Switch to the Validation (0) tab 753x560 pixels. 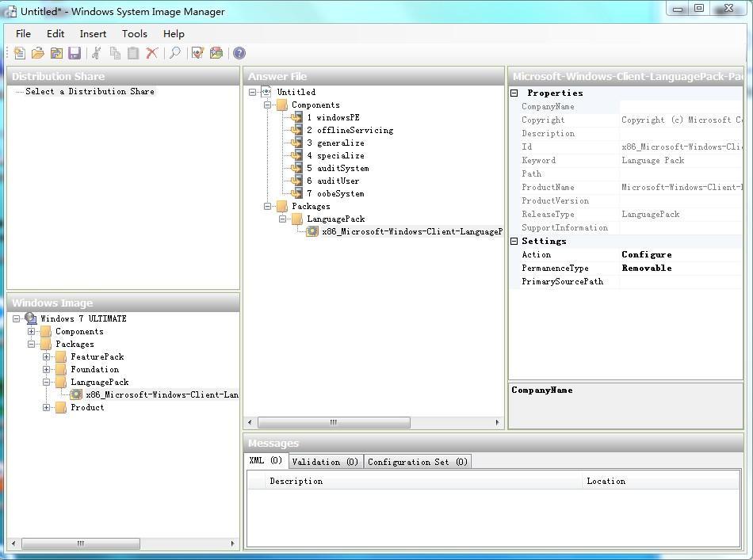pos(325,462)
